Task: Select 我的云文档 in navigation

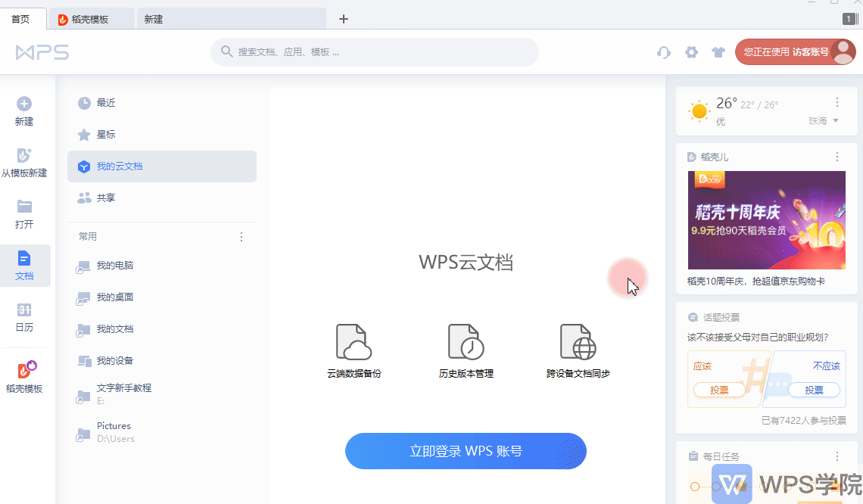Action: [162, 166]
